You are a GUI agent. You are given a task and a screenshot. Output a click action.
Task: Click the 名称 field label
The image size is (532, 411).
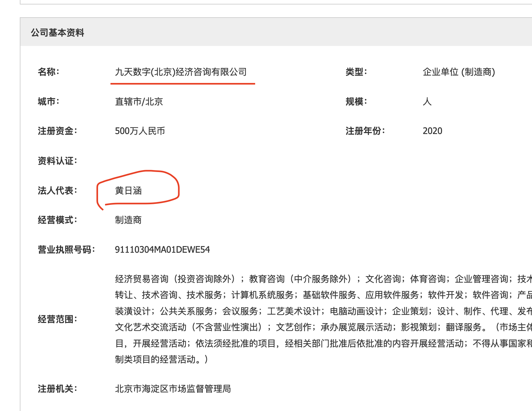point(49,72)
